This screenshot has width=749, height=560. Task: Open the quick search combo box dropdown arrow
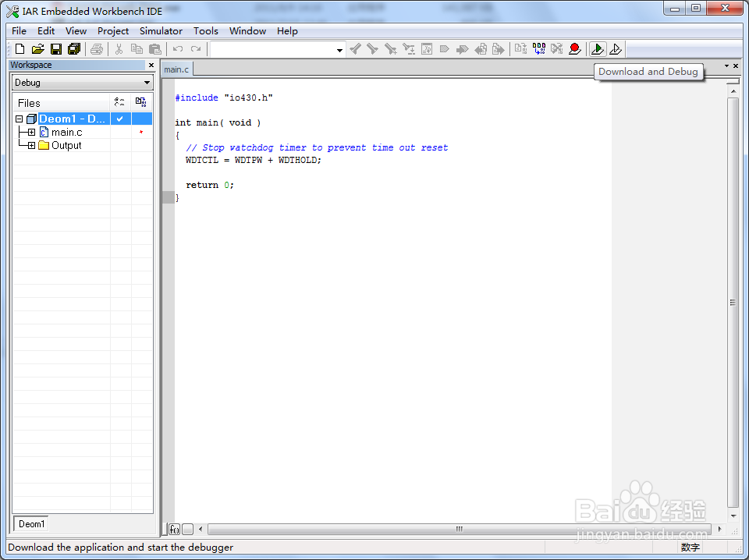click(x=339, y=50)
